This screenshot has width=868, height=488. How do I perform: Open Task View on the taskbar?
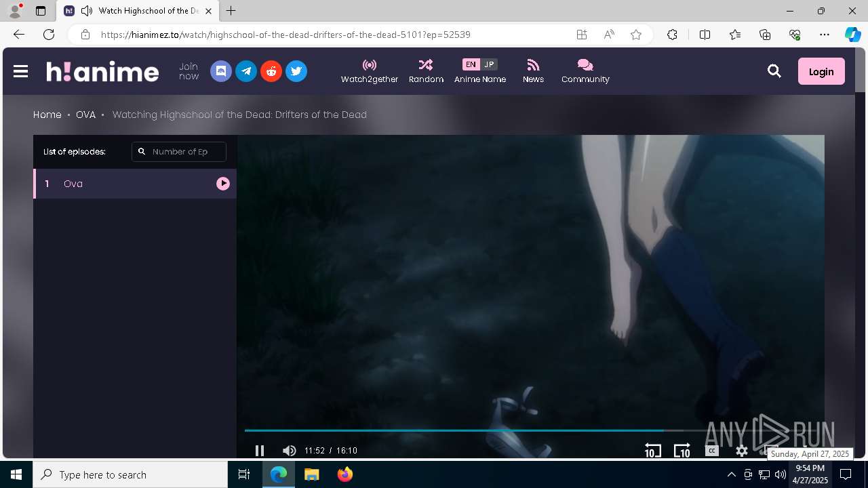click(244, 474)
